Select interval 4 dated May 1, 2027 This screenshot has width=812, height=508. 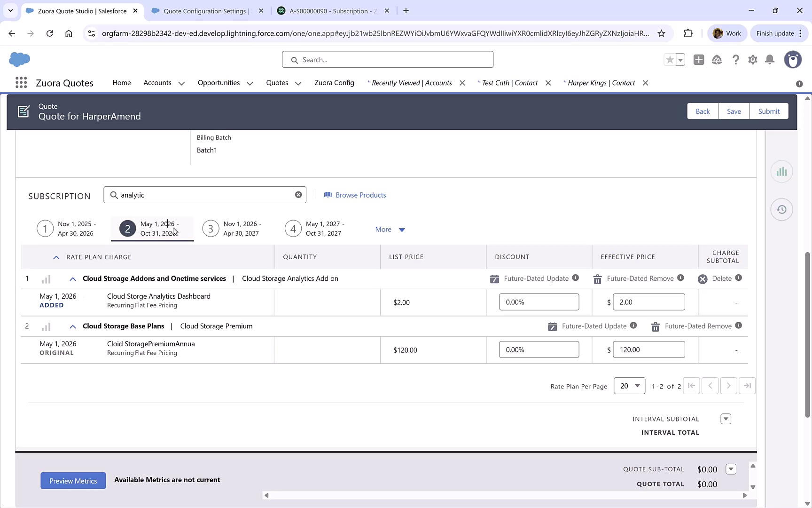tap(293, 228)
